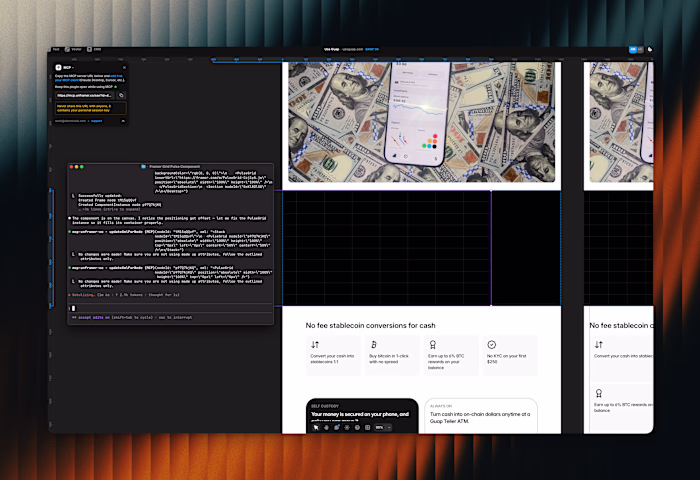Image resolution: width=700 pixels, height=480 pixels.
Task: Select the Vector tool in top bar
Action: 73,50
